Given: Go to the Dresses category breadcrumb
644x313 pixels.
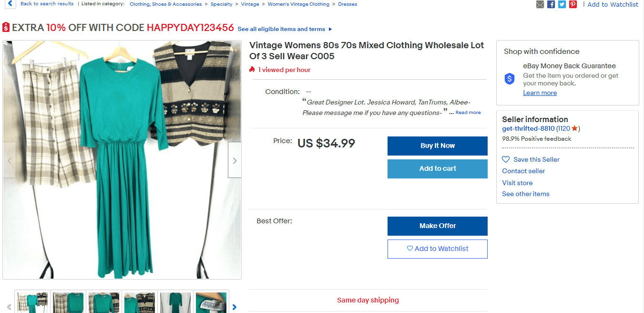Looking at the screenshot, I should coord(348,4).
